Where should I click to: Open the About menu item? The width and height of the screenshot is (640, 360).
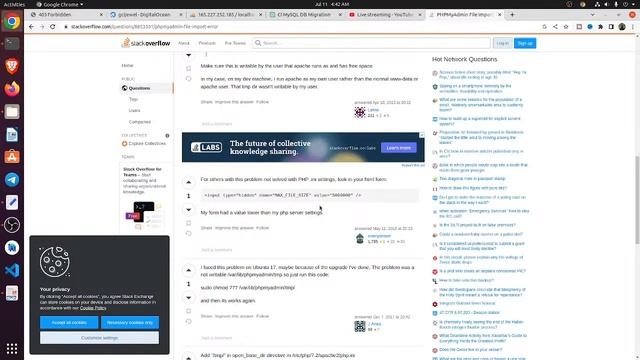tap(184, 43)
